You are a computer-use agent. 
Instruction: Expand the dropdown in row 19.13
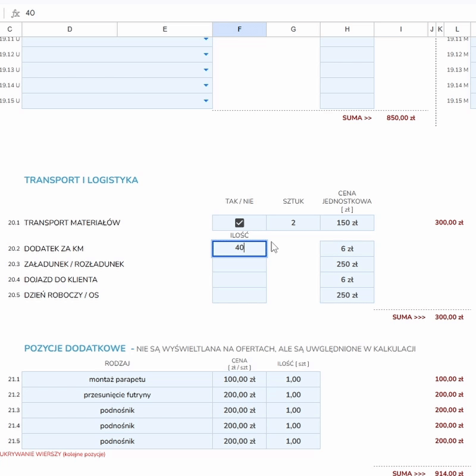click(x=206, y=70)
